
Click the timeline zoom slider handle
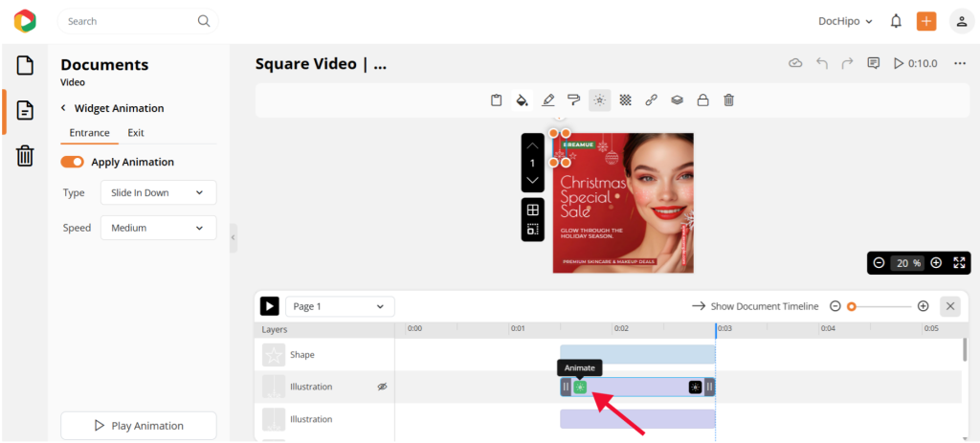tap(851, 306)
